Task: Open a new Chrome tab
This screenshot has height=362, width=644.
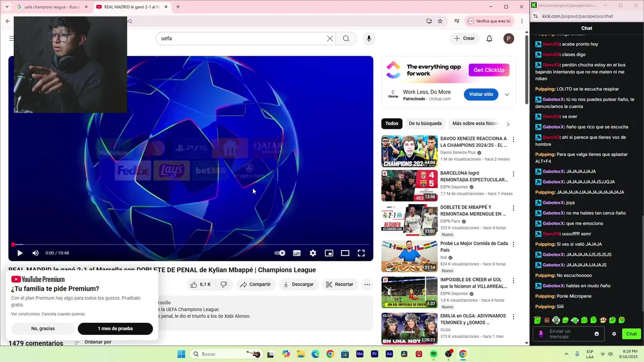Action: 178,7
